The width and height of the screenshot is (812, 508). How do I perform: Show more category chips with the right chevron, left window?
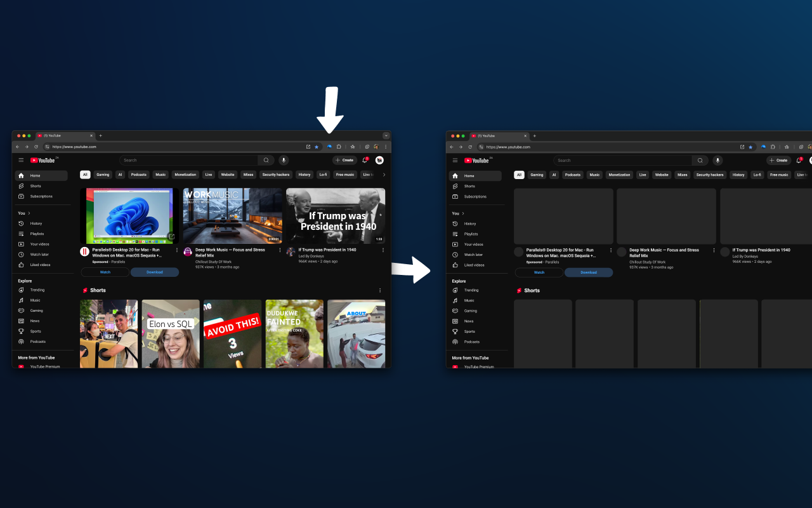click(384, 175)
